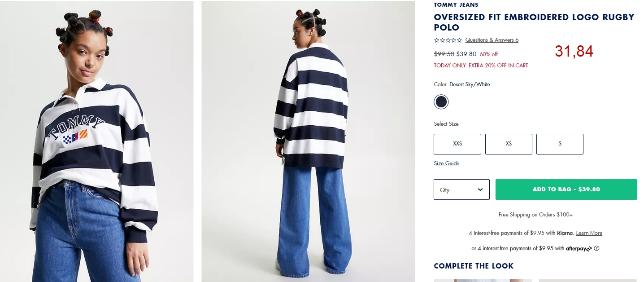Open Klarna Learn More link
The height and width of the screenshot is (282, 644).
(x=589, y=233)
